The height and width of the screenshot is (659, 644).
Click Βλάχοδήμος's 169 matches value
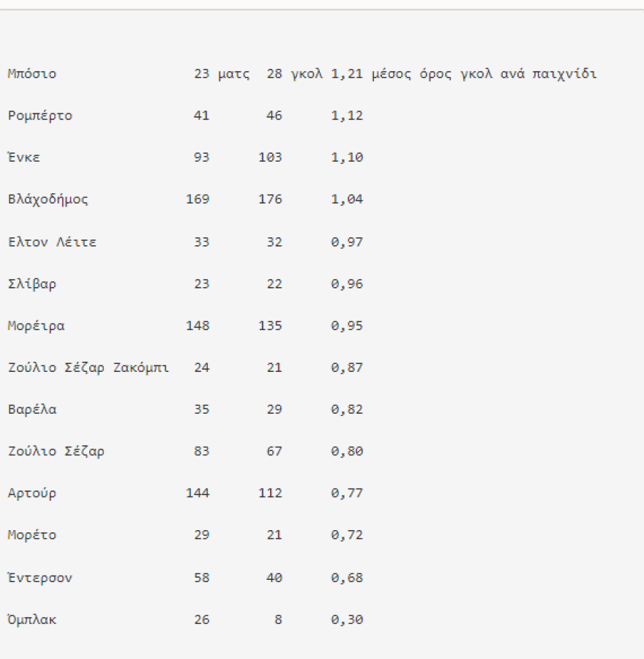pyautogui.click(x=198, y=199)
